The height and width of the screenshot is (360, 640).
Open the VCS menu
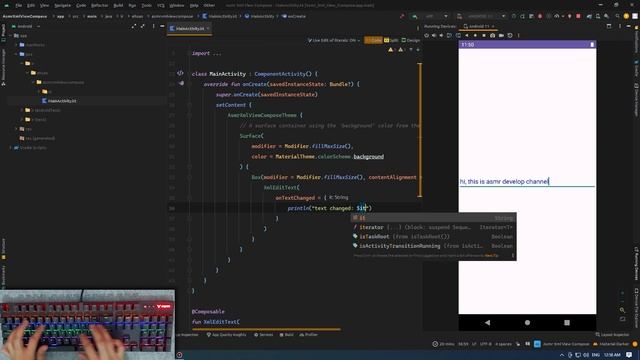pyautogui.click(x=161, y=6)
